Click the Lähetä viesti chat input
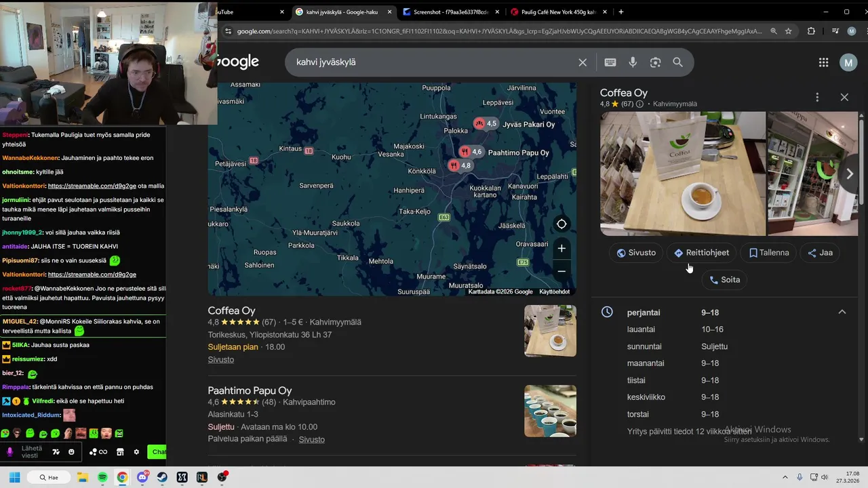The height and width of the screenshot is (488, 868). tap(32, 452)
